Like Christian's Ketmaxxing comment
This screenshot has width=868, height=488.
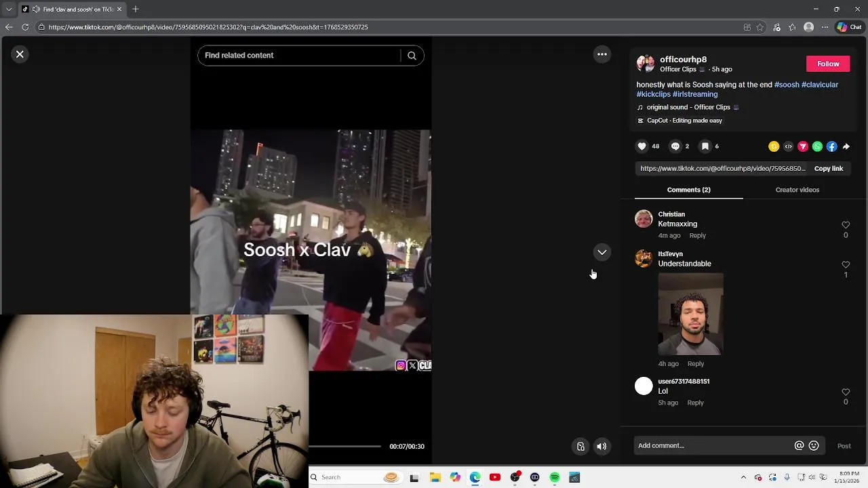point(846,225)
